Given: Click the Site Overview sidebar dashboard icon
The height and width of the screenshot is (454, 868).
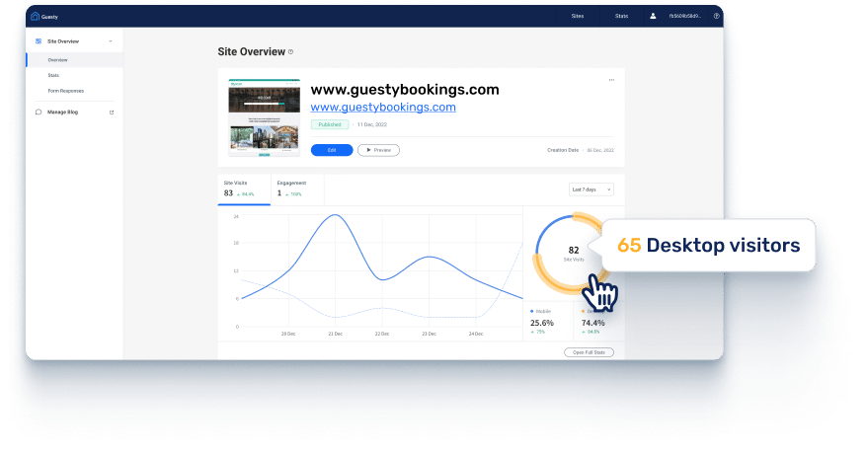Looking at the screenshot, I should 39,40.
